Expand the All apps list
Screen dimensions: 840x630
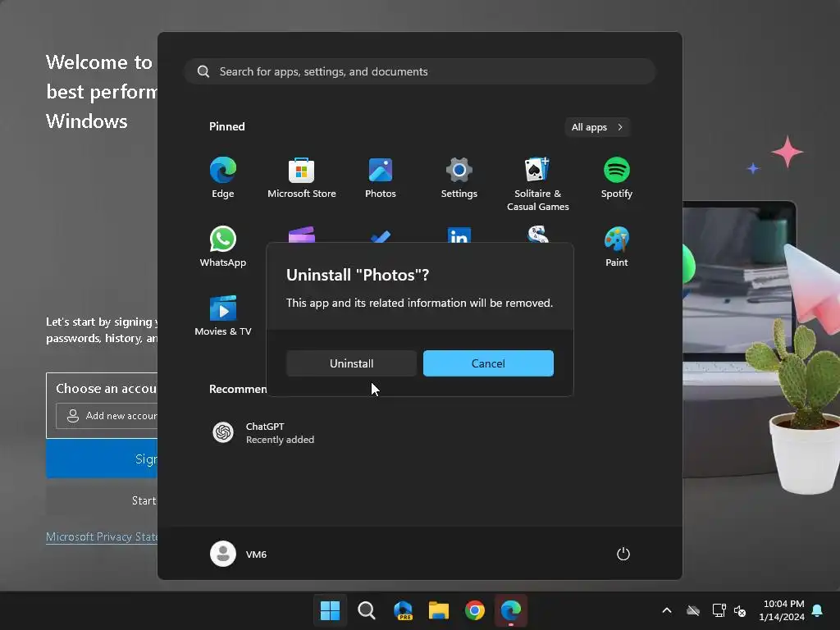click(597, 127)
